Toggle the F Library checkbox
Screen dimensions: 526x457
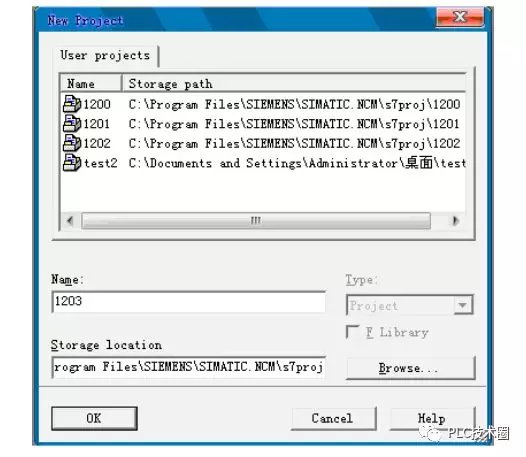(352, 332)
